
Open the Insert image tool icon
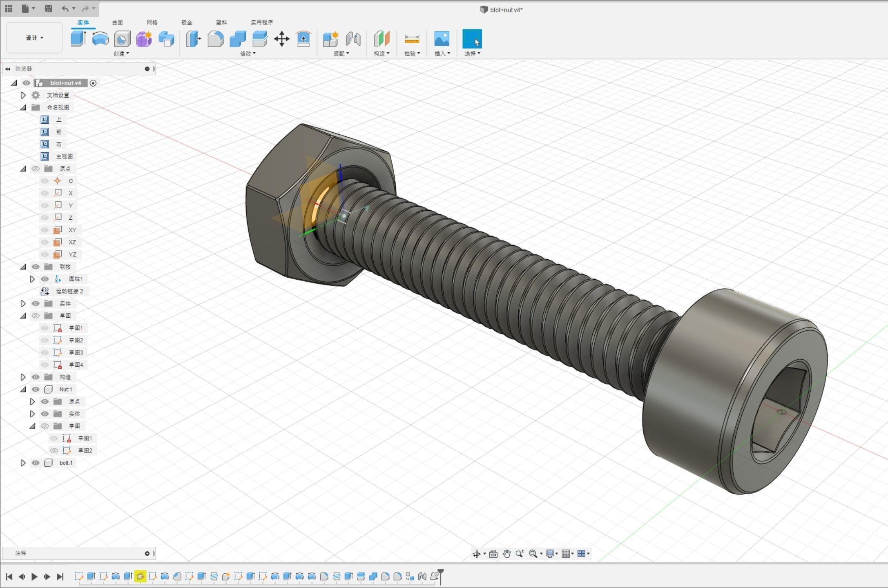pyautogui.click(x=442, y=39)
